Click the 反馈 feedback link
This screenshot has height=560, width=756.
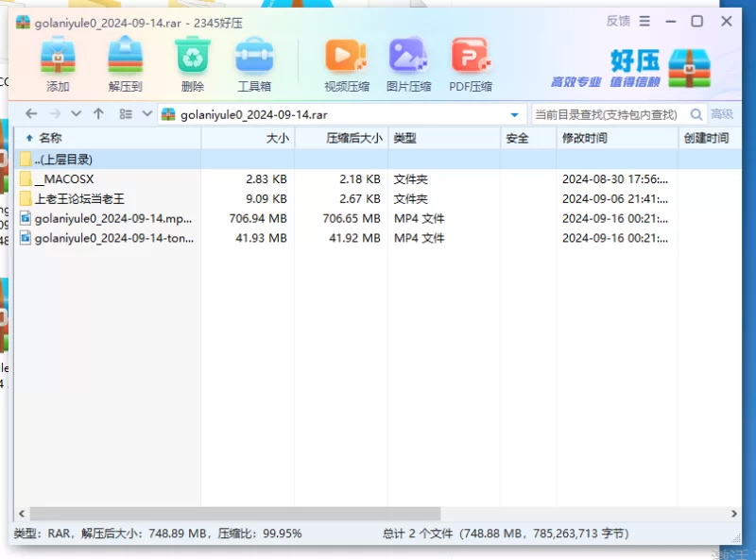618,21
